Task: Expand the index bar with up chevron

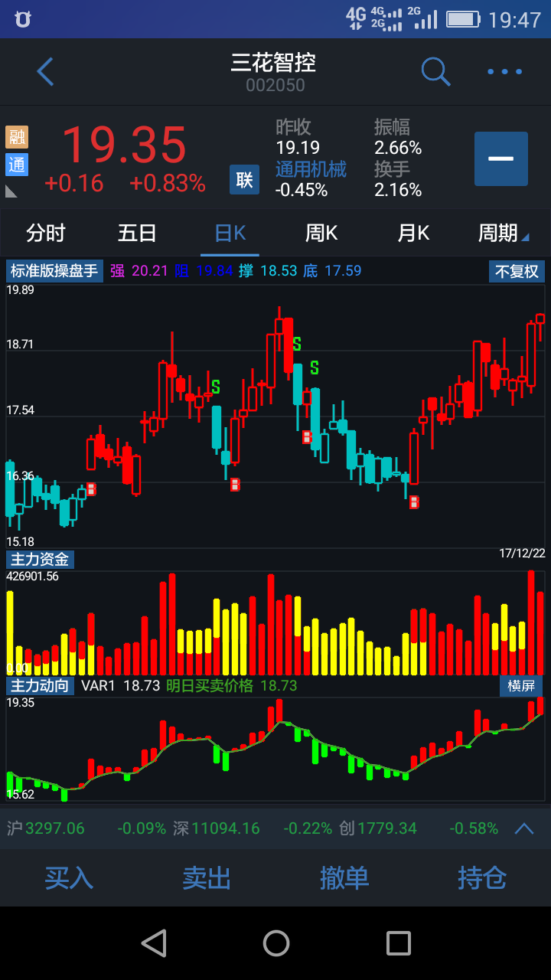Action: tap(524, 828)
